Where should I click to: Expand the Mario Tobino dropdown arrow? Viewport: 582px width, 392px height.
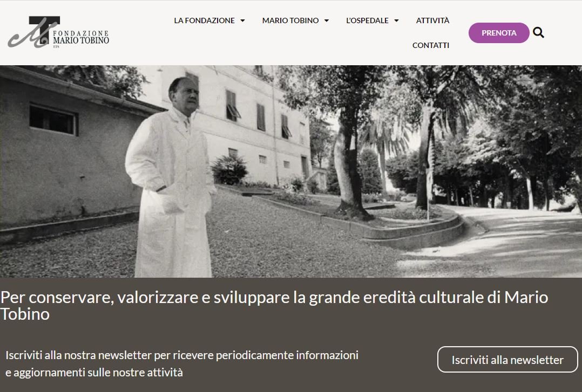327,21
